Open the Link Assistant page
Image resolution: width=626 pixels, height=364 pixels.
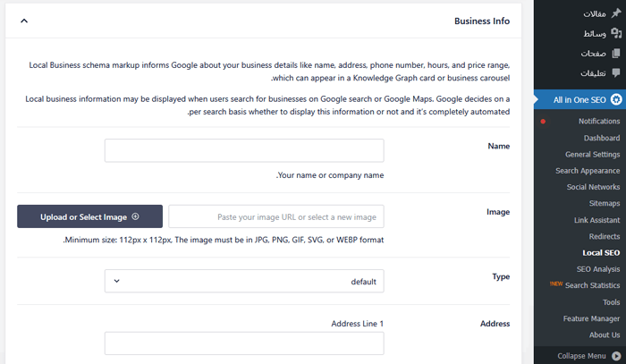point(596,220)
